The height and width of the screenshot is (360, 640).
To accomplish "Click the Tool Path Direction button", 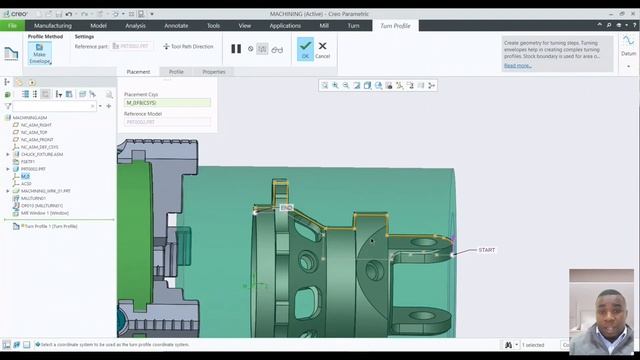I will [x=188, y=47].
